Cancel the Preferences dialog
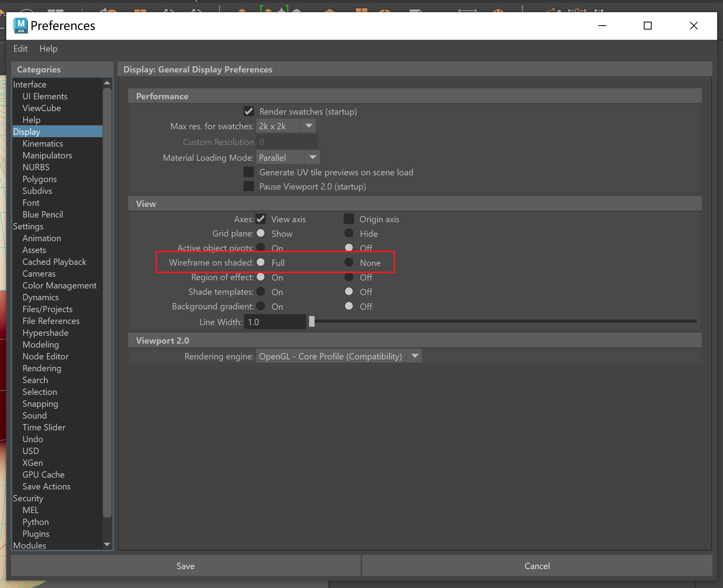 pos(537,566)
